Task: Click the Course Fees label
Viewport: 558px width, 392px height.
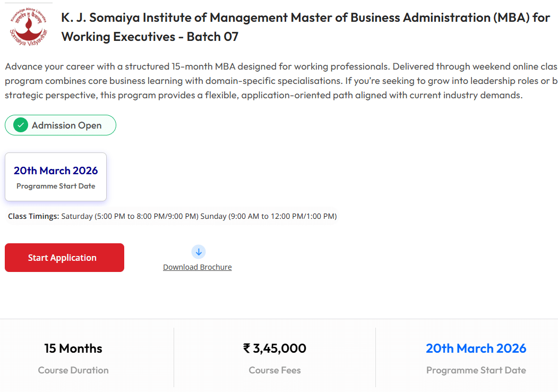Action: coord(274,370)
